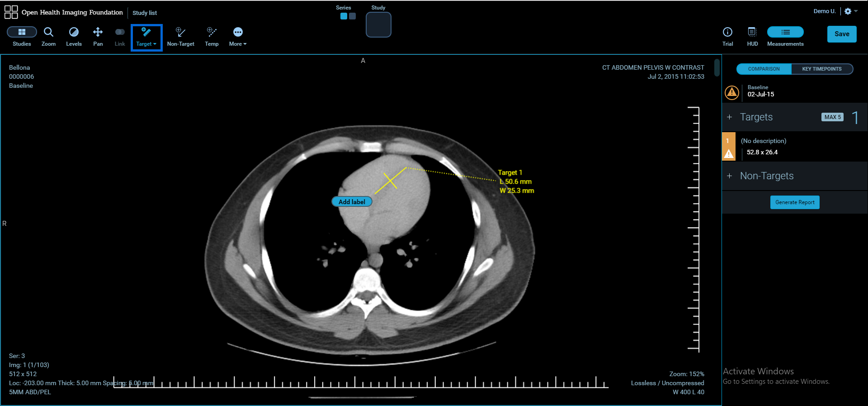Switch to the Comparison tab
The image size is (868, 406).
click(x=764, y=69)
